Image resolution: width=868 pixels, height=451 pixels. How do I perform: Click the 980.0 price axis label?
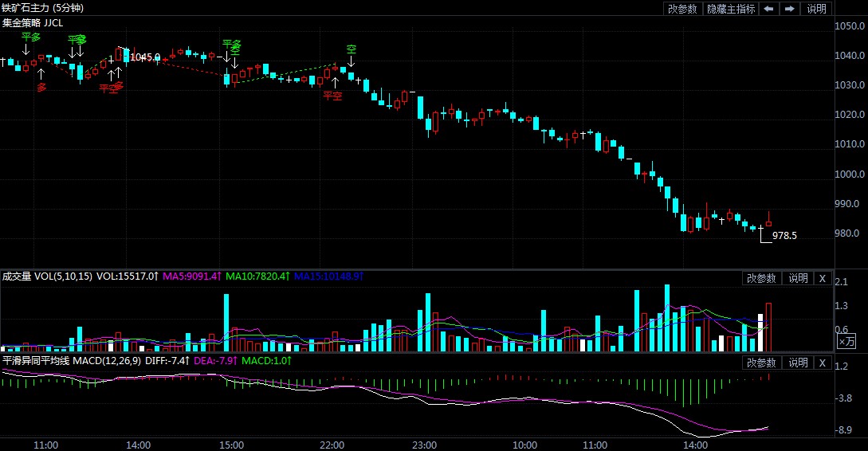[x=846, y=233]
